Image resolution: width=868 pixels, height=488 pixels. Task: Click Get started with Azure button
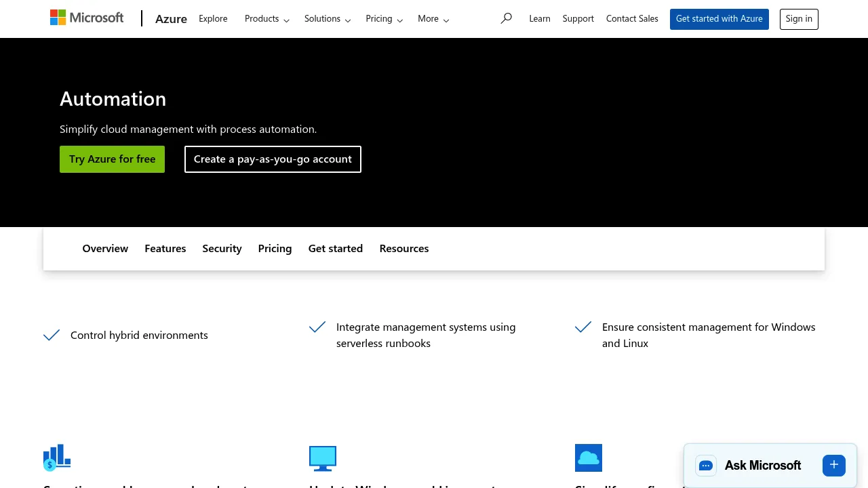(719, 19)
